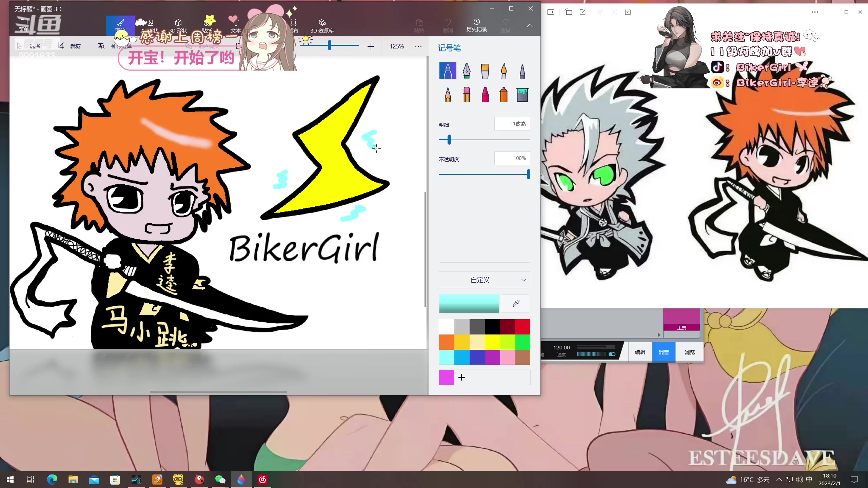Click the current color preview swatch
The height and width of the screenshot is (488, 868).
click(x=469, y=303)
